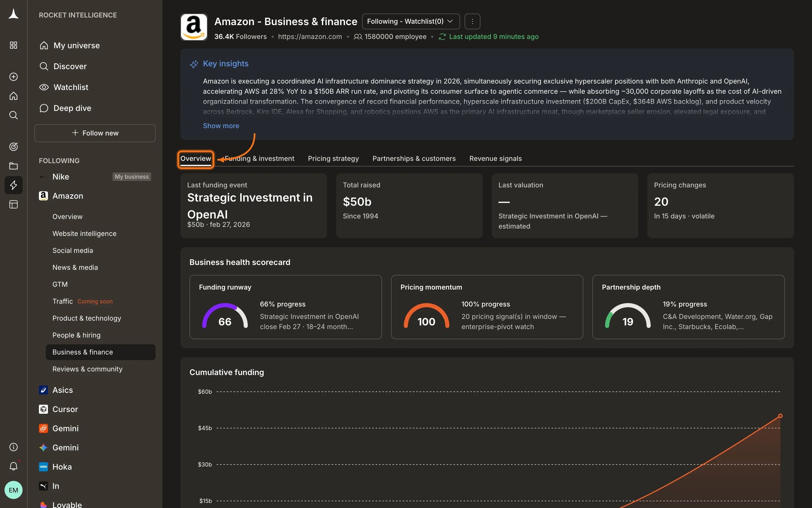The image size is (812, 508).
Task: Click the home icon in the left rail
Action: 14,96
